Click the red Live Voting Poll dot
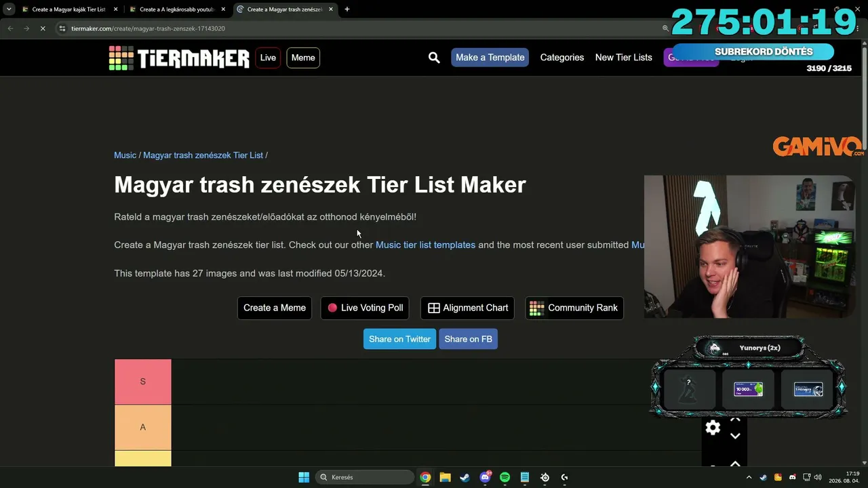 tap(332, 308)
